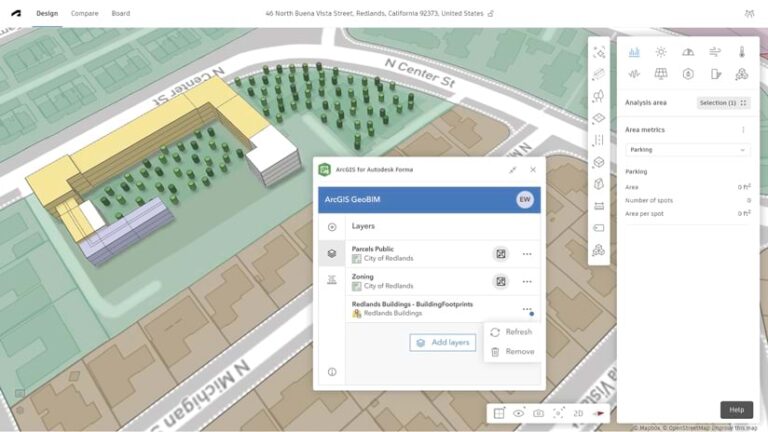Image resolution: width=768 pixels, height=432 pixels.
Task: Open the Solar panel energy analysis icon
Action: (x=661, y=74)
